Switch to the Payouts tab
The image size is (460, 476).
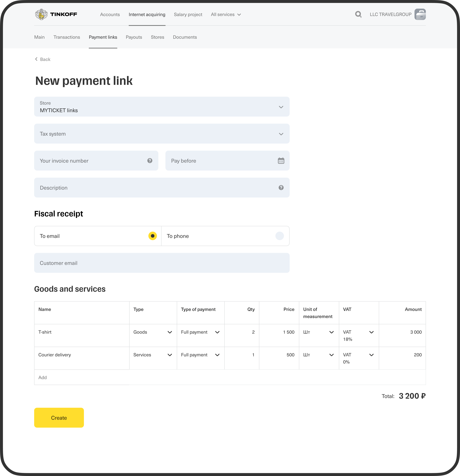[134, 37]
